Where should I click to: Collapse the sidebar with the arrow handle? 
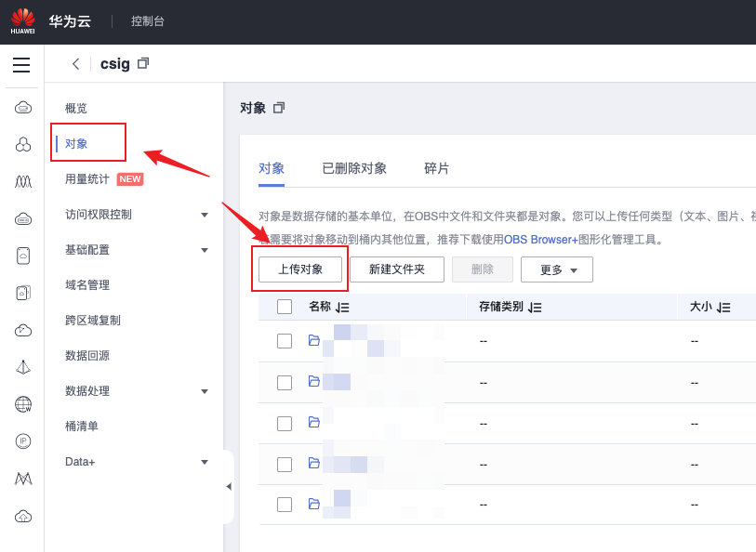pos(229,486)
